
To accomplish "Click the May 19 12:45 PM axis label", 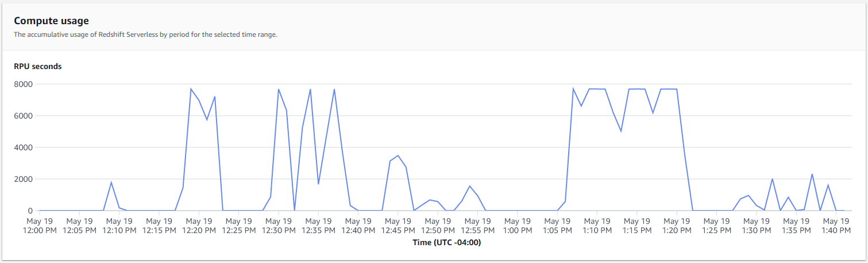I will tap(398, 226).
